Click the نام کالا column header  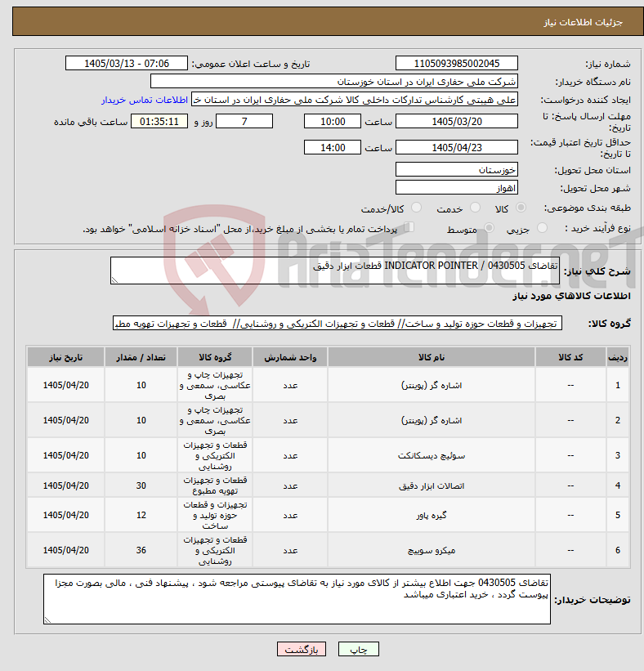point(432,357)
